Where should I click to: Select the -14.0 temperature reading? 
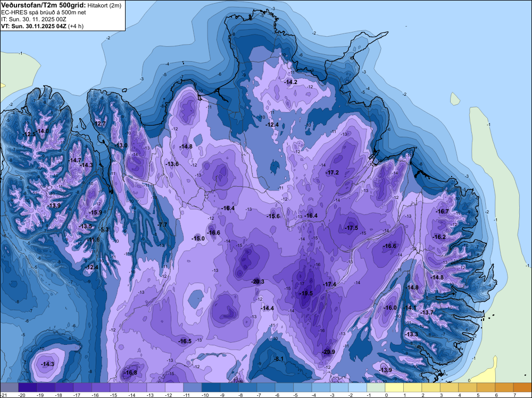coord(43,131)
